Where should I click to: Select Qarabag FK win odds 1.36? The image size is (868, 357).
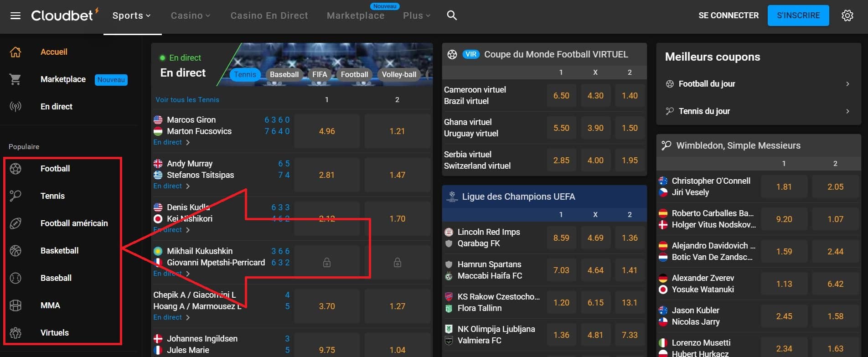[x=630, y=238]
